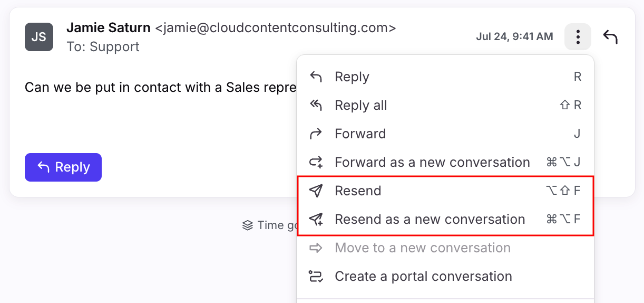Click the three-dot more options button
Screen dimensions: 644x303
(x=578, y=37)
